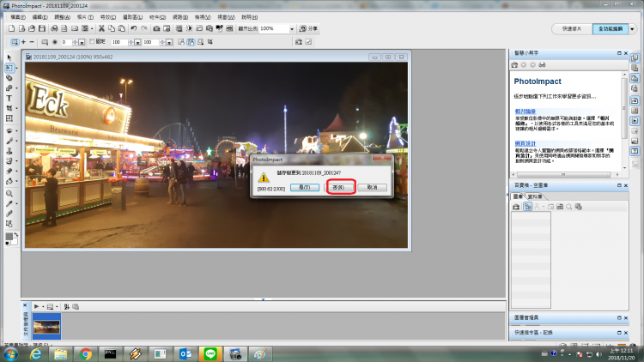Select the Eraser tool

9,172
